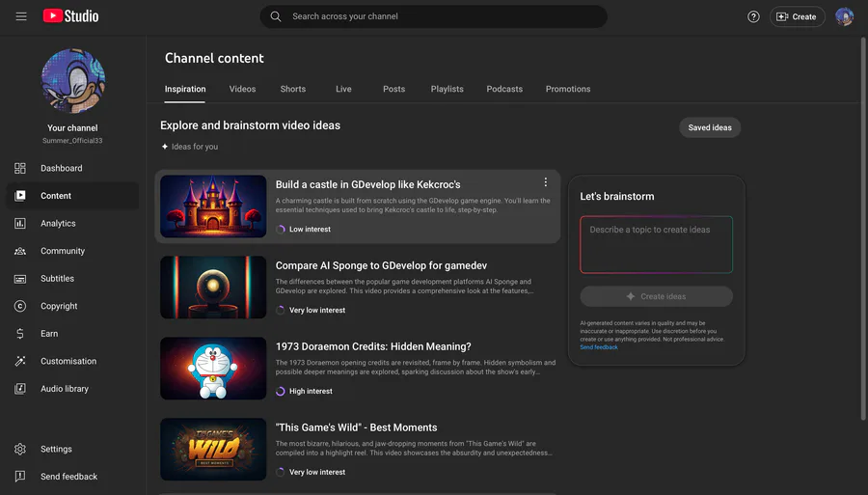Open the This Game's Wild thumbnail
Viewport: 868px width, 495px height.
coord(213,449)
